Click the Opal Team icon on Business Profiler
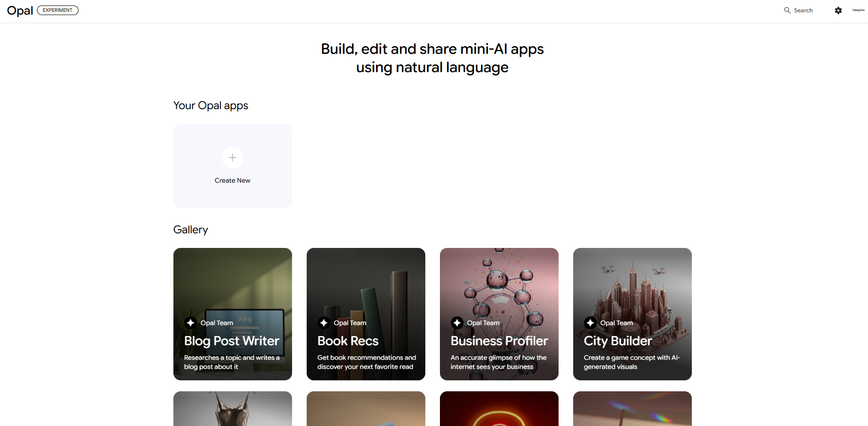Viewport: 868px width, 426px height. point(457,323)
